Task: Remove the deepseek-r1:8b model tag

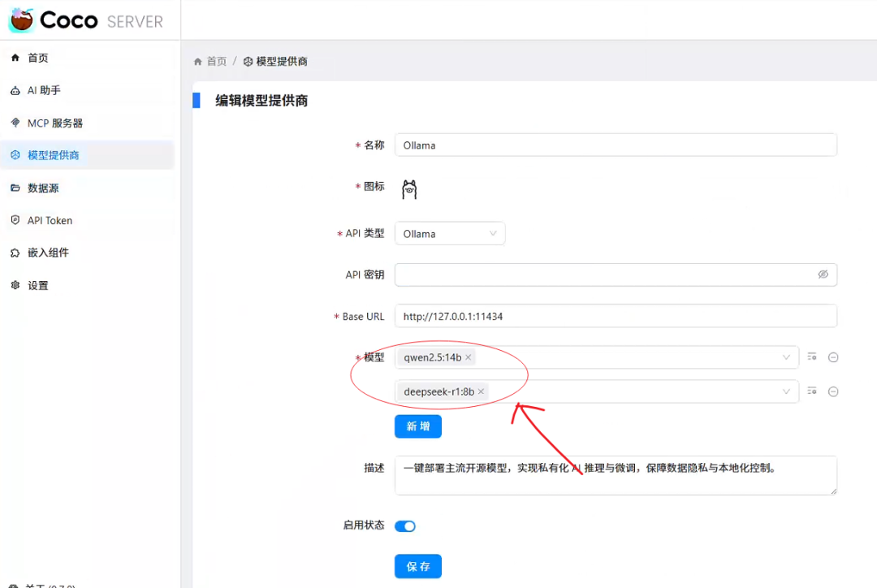Action: pos(481,391)
